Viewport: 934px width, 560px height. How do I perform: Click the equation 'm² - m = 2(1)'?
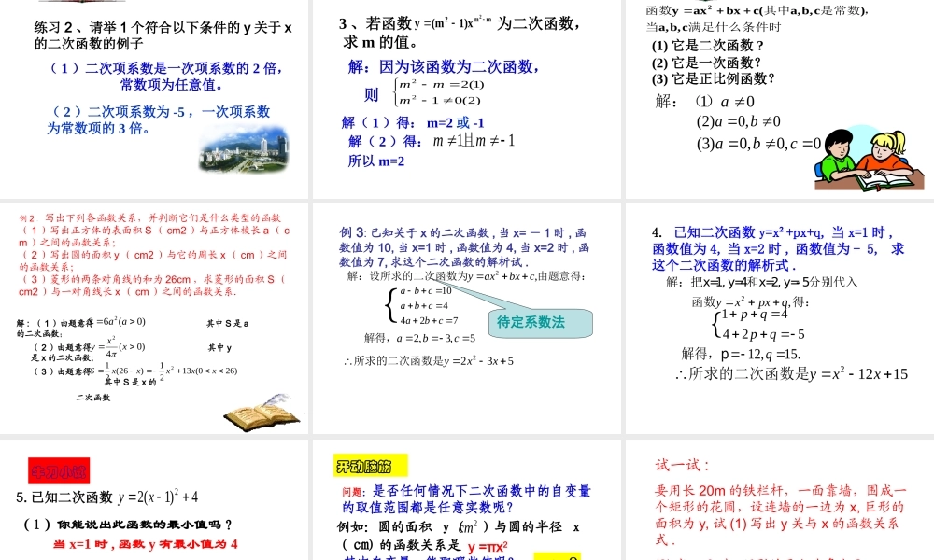click(442, 84)
